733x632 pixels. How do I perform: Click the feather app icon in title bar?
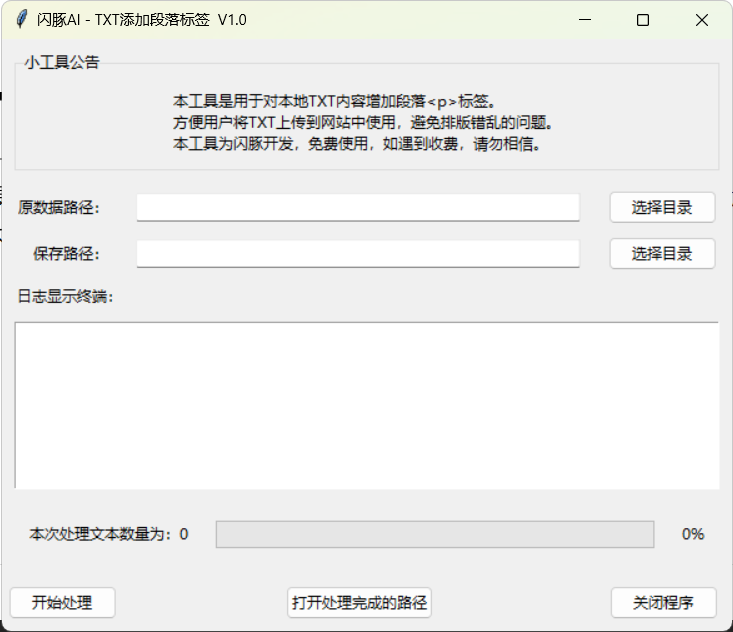[22, 20]
